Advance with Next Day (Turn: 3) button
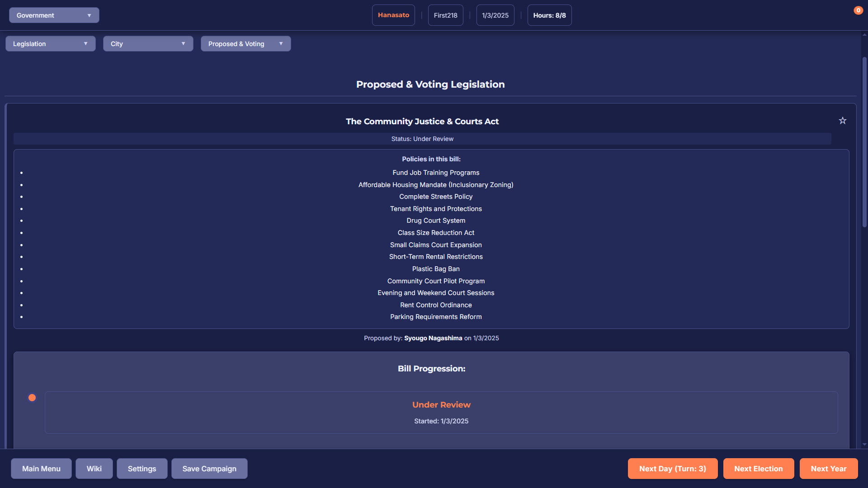Viewport: 868px width, 488px height. (x=672, y=469)
